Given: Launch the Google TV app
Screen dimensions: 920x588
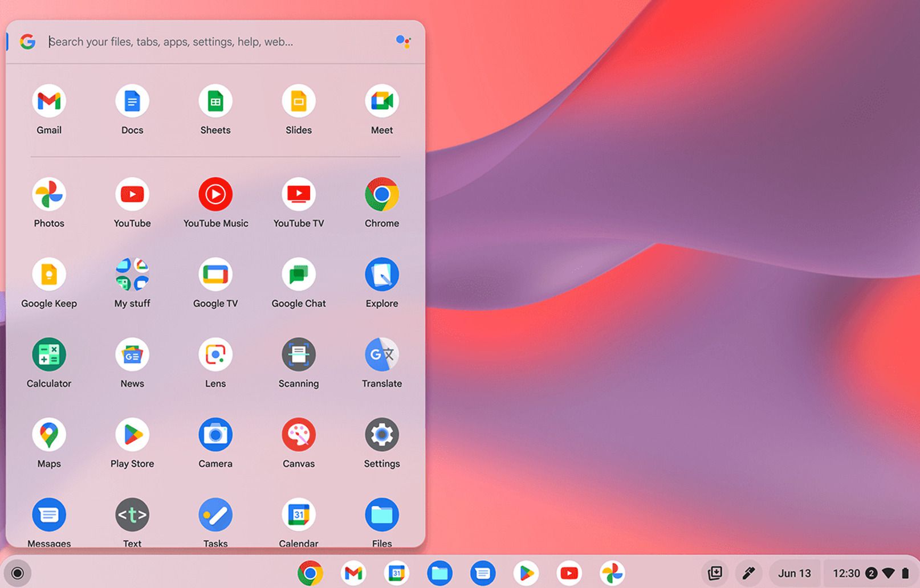Looking at the screenshot, I should [215, 275].
